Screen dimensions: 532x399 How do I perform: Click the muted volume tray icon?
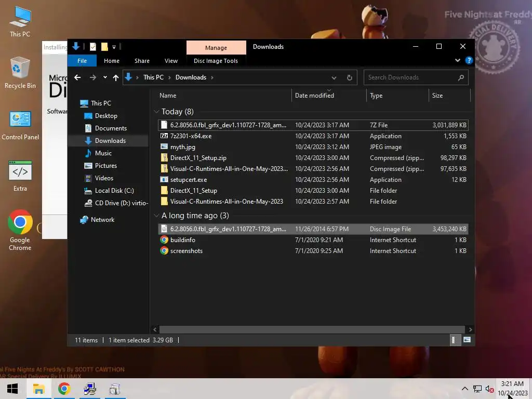click(489, 389)
